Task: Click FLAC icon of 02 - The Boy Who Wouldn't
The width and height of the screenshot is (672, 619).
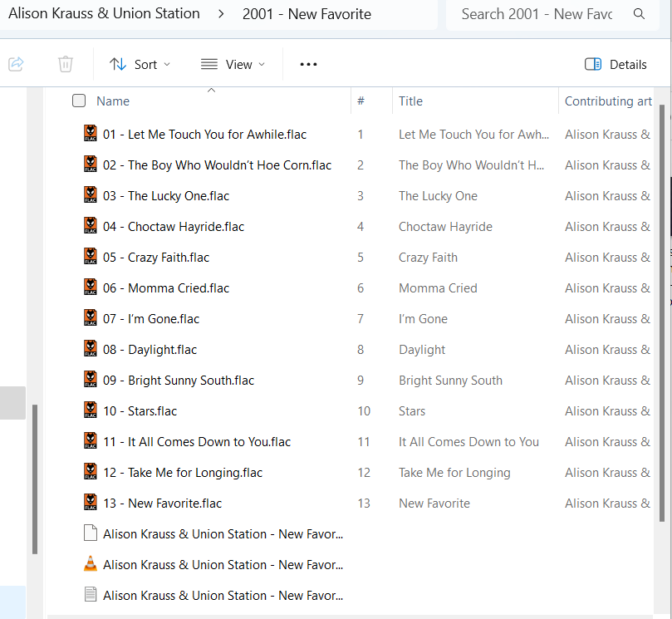Action: point(91,165)
